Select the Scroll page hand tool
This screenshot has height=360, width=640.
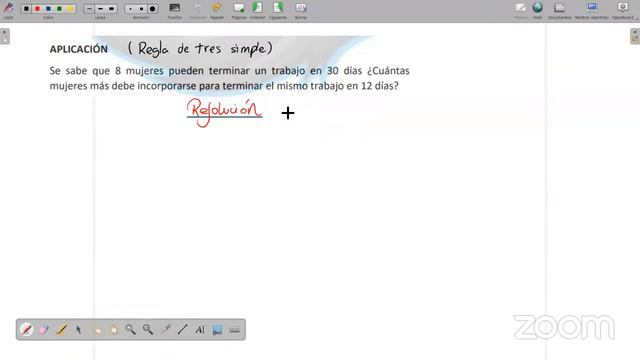[x=113, y=330]
